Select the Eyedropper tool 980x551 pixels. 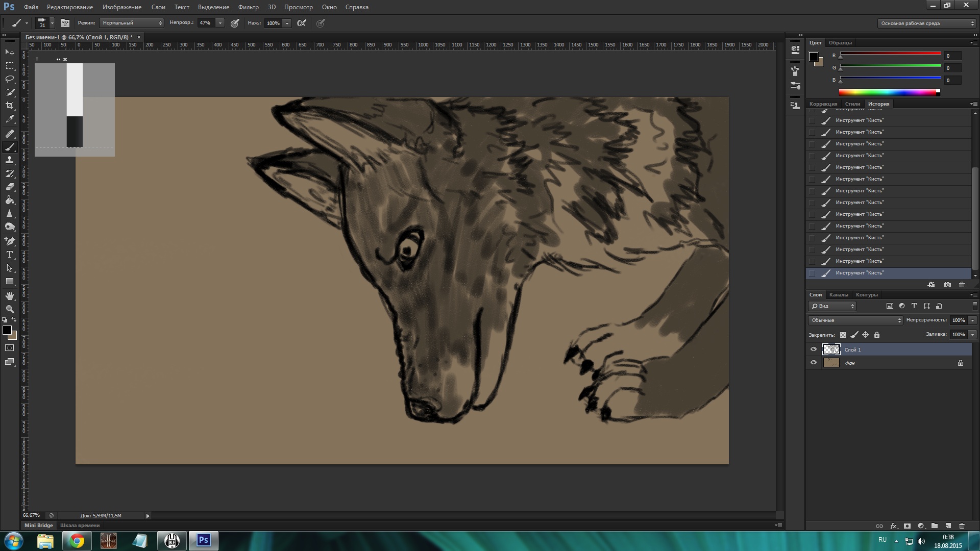click(9, 119)
